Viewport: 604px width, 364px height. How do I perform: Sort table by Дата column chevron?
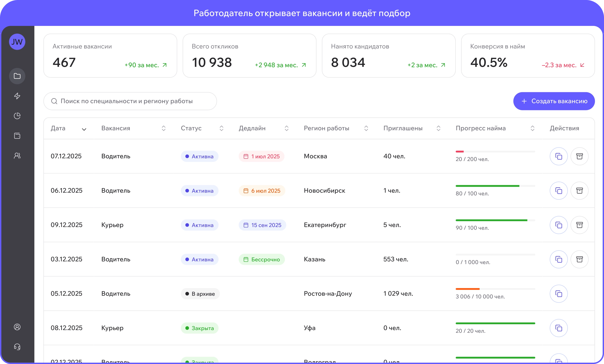84,129
